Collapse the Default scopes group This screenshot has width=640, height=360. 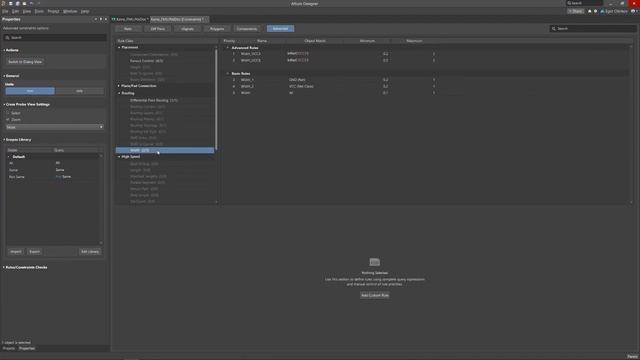point(9,157)
